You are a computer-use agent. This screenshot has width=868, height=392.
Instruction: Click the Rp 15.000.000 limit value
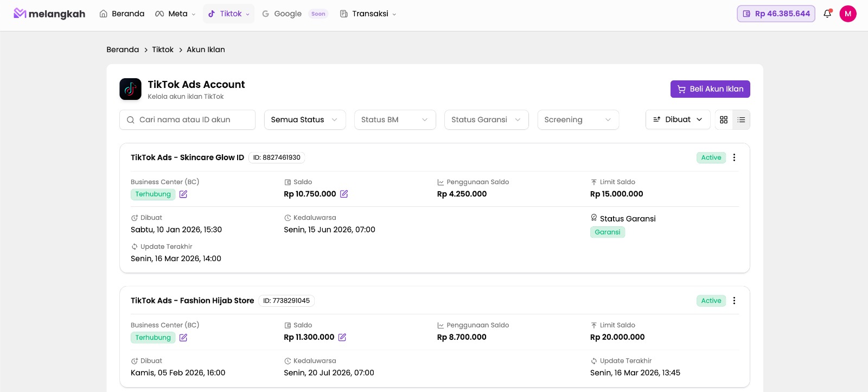[617, 194]
